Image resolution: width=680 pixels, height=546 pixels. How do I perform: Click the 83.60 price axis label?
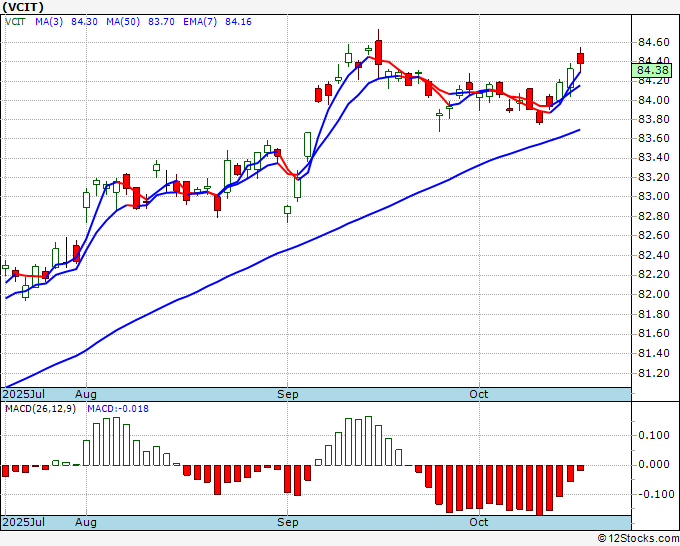tap(654, 138)
